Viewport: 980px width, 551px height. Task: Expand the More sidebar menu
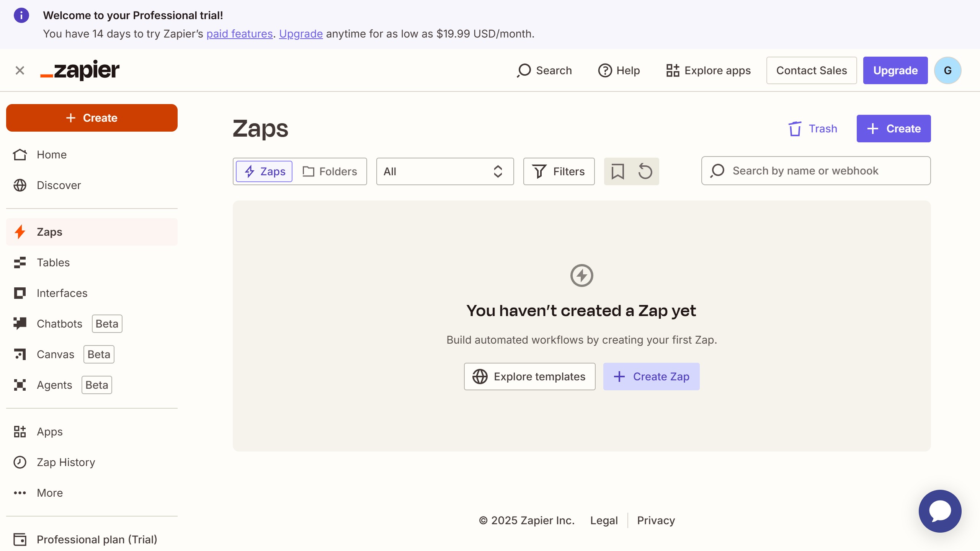pyautogui.click(x=50, y=493)
